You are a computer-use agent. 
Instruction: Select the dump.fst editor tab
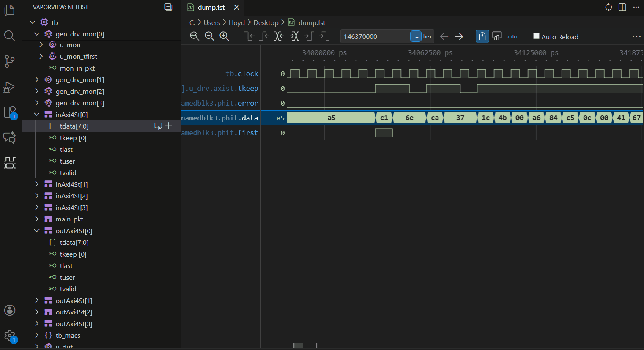211,7
